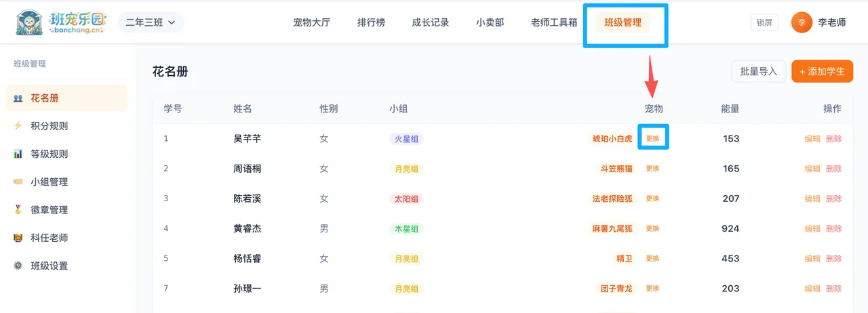Click the energy value 924
Screen dimensions: 868x313
[730, 228]
